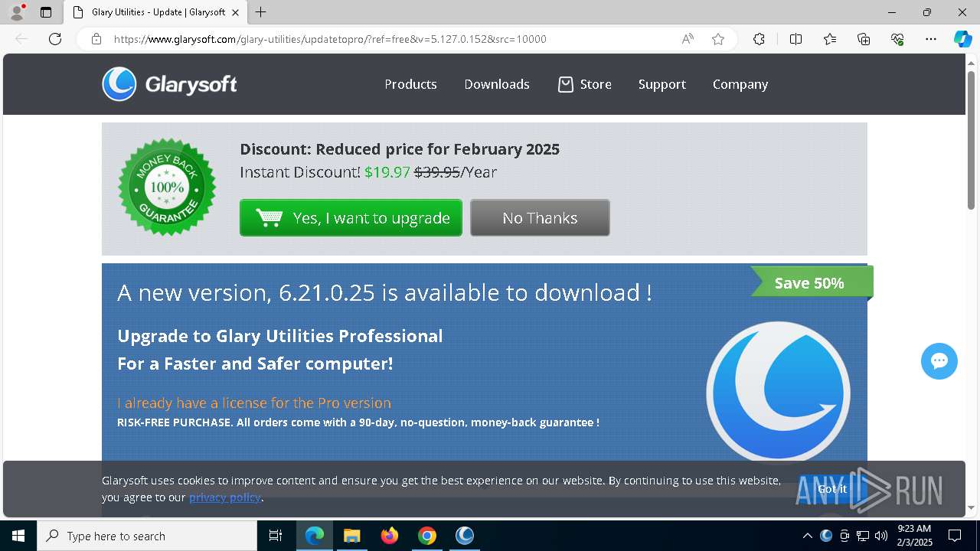Image resolution: width=980 pixels, height=551 pixels.
Task: Go back to previous page
Action: (x=21, y=39)
